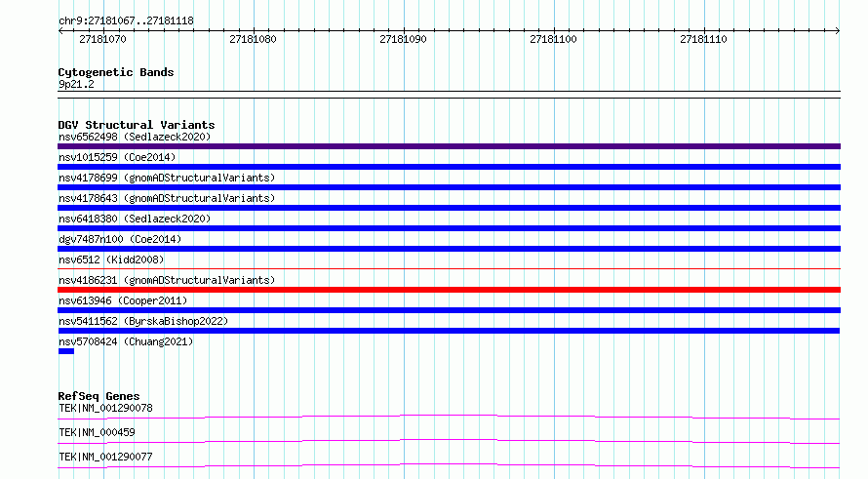868x479 pixels.
Task: Click the blue nsv4178643 variant bar
Action: point(449,208)
